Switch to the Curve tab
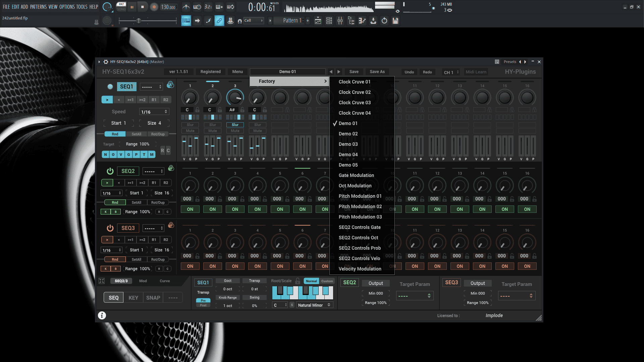The height and width of the screenshot is (362, 644). (x=165, y=281)
